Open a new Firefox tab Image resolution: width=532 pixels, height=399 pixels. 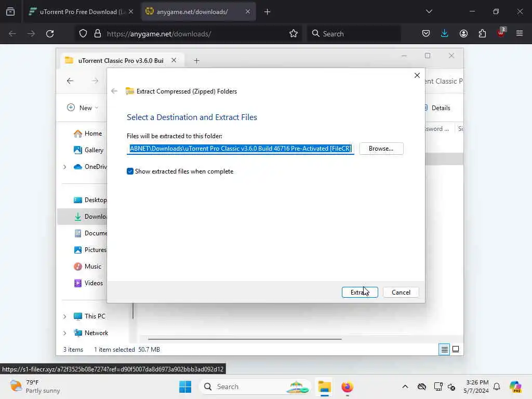[x=267, y=12]
